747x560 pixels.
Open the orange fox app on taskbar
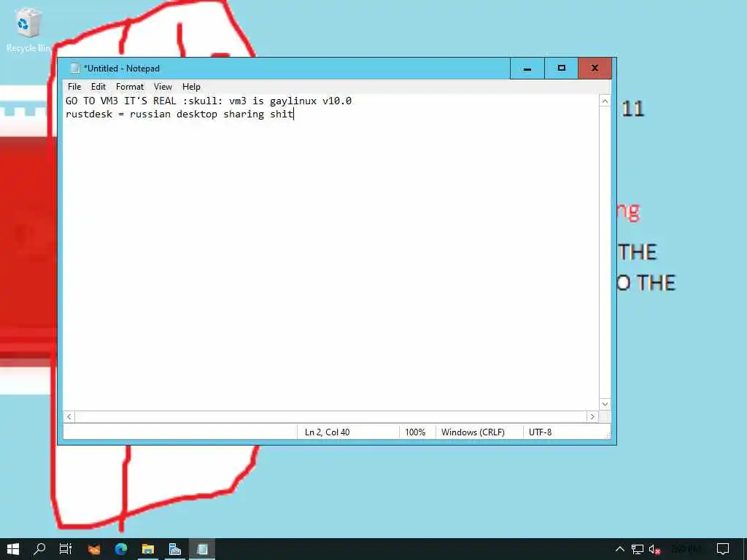tap(94, 549)
